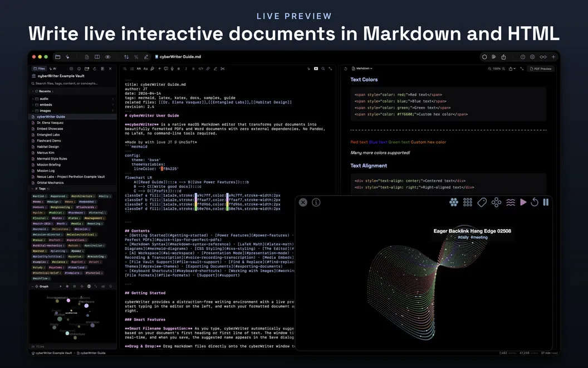Close the graph overlay panel
This screenshot has width=588, height=368.
(x=303, y=202)
